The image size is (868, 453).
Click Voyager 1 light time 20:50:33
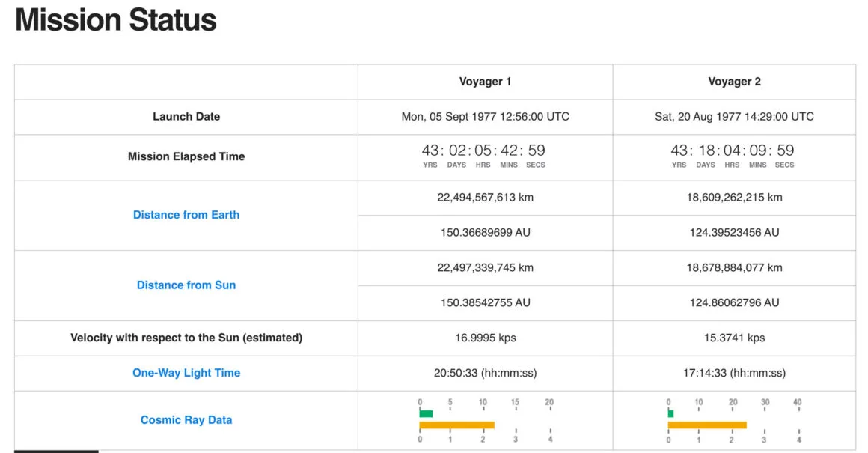click(x=485, y=373)
